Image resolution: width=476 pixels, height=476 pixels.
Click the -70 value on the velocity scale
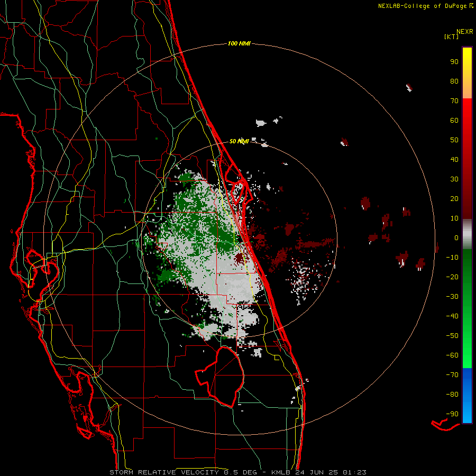pos(452,375)
